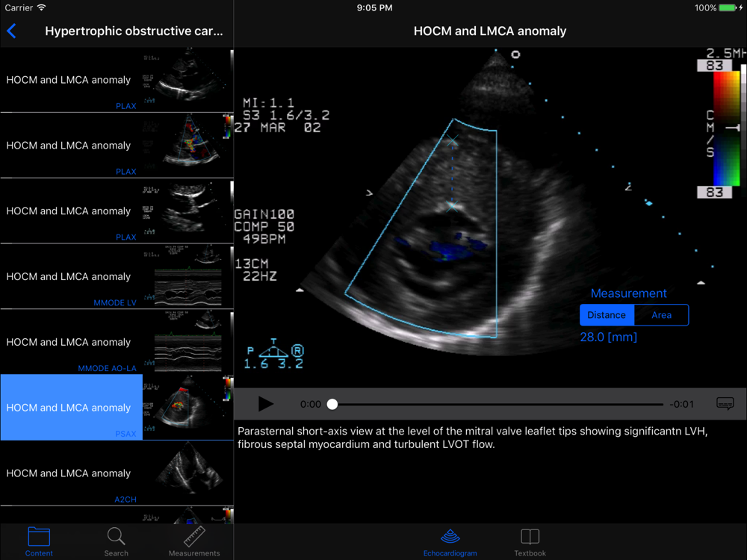Click the 27 MAR 02 date overlay
Screen dimensions: 747x560
pos(277,128)
